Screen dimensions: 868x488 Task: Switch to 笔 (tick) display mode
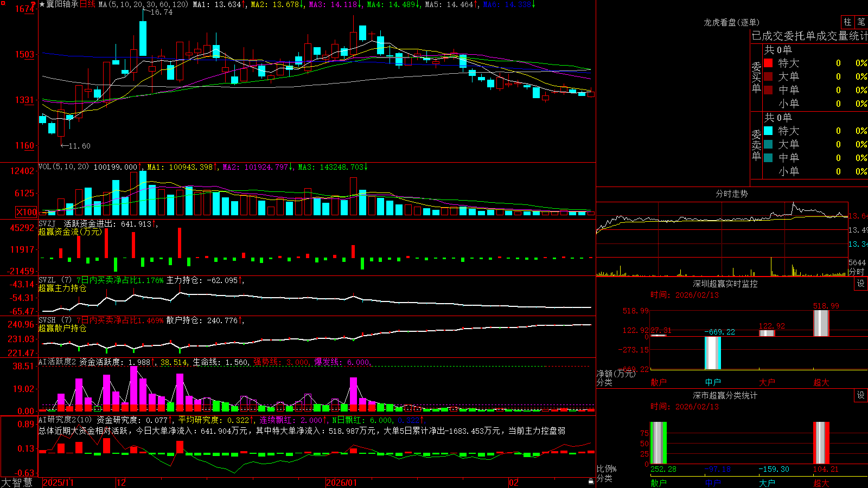[861, 22]
